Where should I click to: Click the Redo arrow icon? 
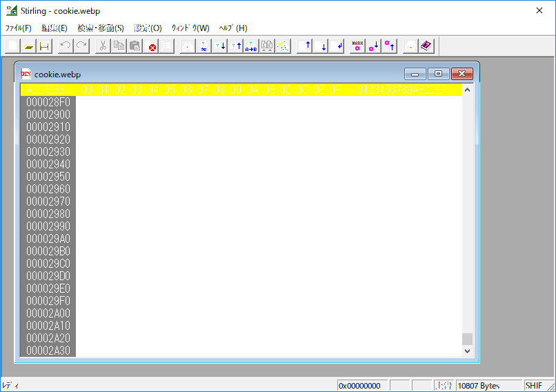tap(81, 46)
